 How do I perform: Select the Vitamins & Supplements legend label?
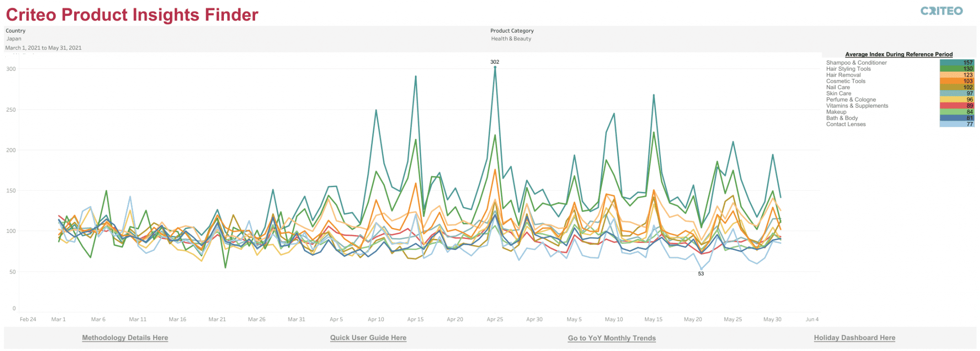click(857, 106)
